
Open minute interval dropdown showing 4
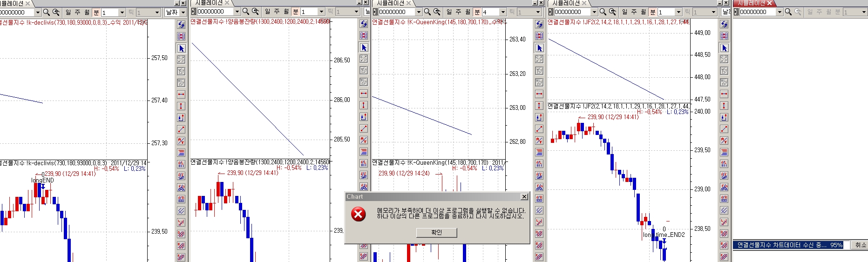pyautogui.click(x=503, y=12)
